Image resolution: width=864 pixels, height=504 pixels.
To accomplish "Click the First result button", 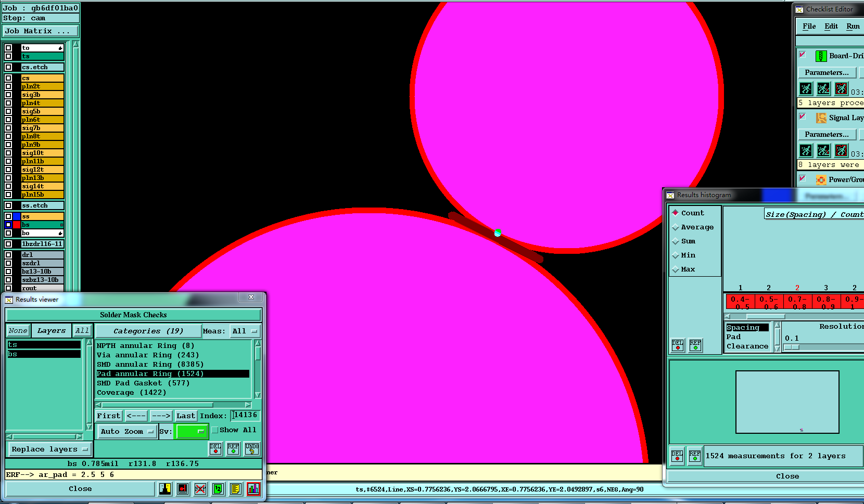I will (x=109, y=416).
